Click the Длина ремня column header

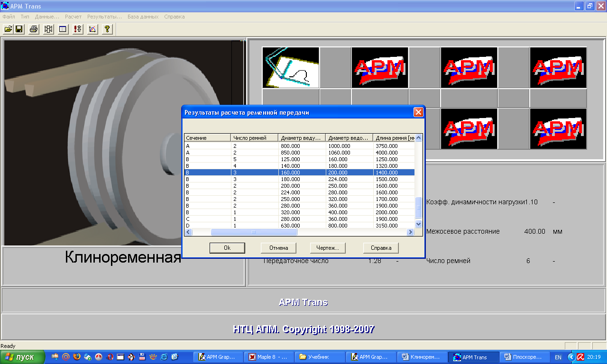[x=394, y=138]
